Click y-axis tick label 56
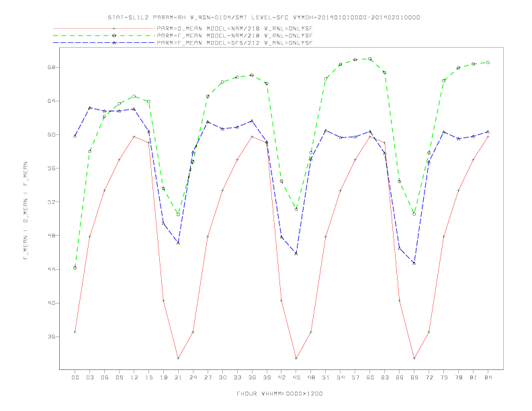This screenshot has width=532, height=411. (51, 168)
